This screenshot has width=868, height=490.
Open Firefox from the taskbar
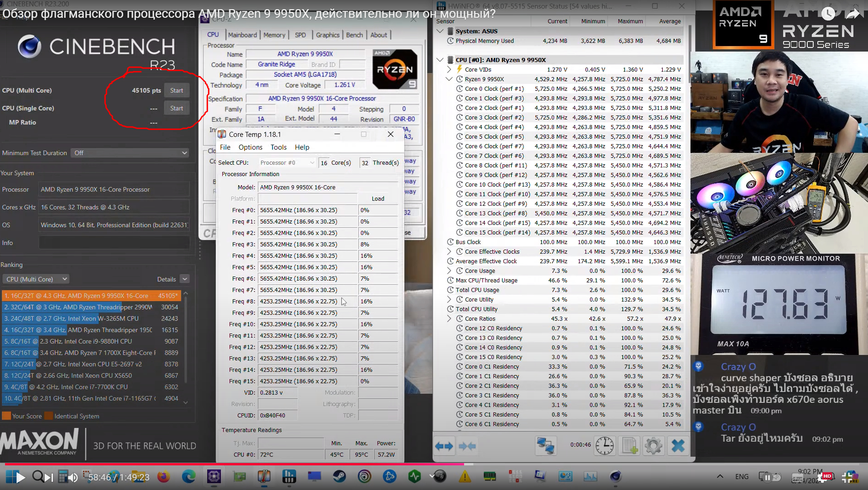click(x=163, y=477)
